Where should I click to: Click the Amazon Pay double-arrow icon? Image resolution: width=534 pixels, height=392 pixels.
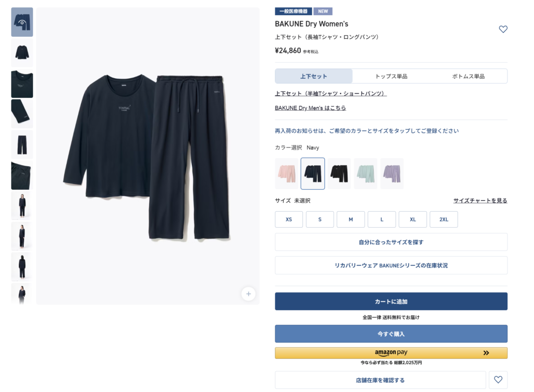tap(486, 353)
